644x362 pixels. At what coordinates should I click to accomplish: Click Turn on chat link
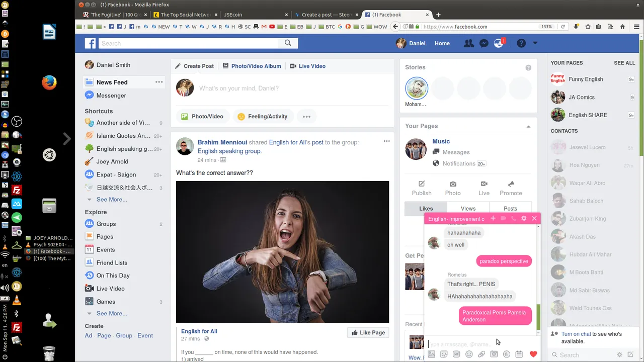(576, 334)
